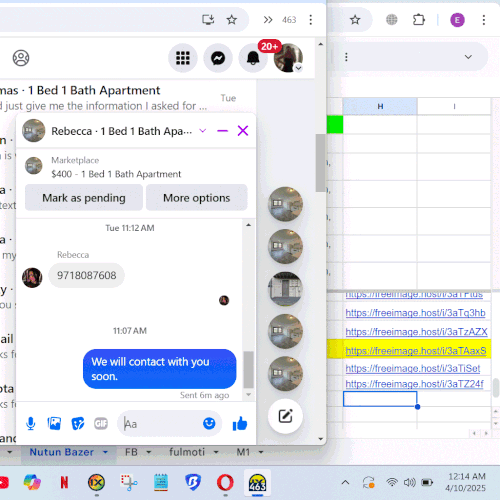Open the Messenger icon in Facebook header
The width and height of the screenshot is (500, 500).
[218, 58]
